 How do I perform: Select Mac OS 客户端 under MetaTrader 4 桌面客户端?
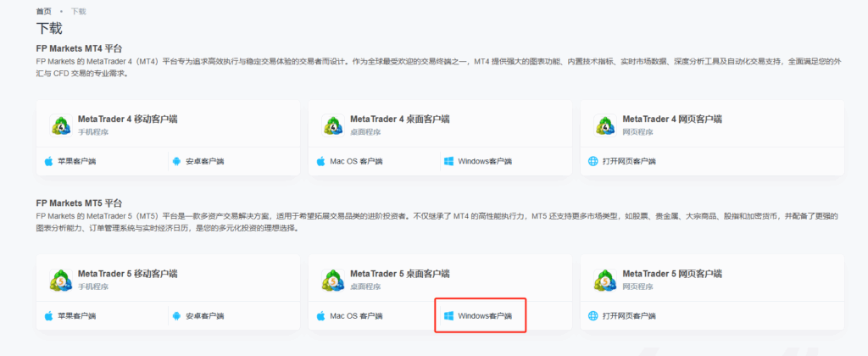click(355, 161)
